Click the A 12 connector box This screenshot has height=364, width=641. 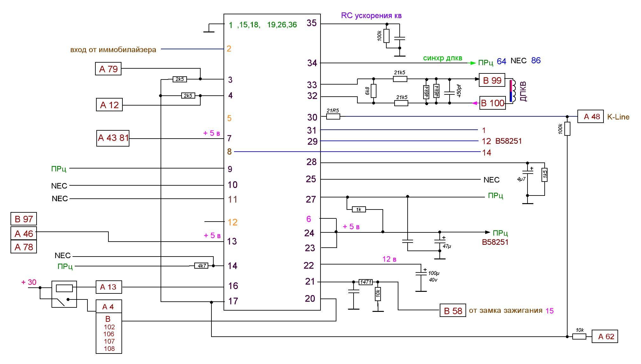point(109,105)
